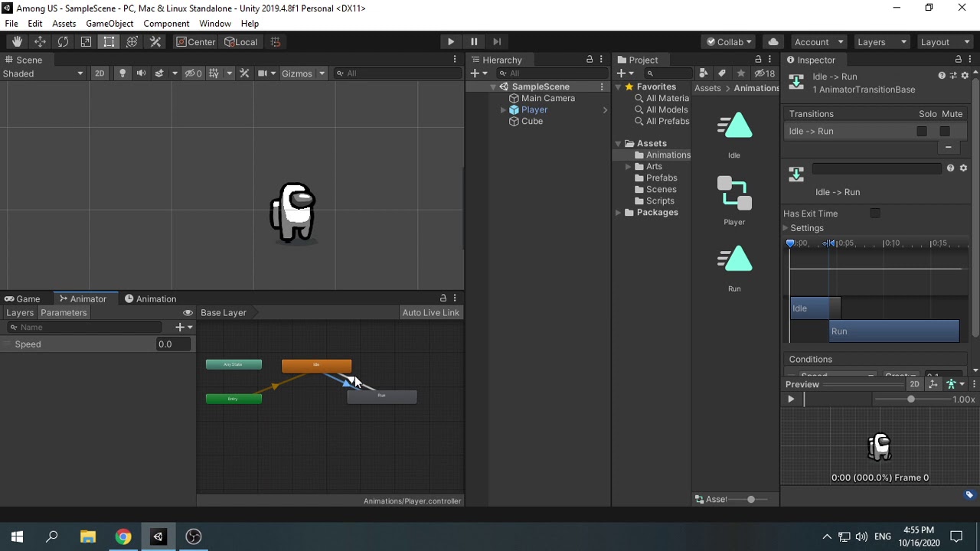Select the Hand tool
The image size is (980, 551).
(x=17, y=42)
